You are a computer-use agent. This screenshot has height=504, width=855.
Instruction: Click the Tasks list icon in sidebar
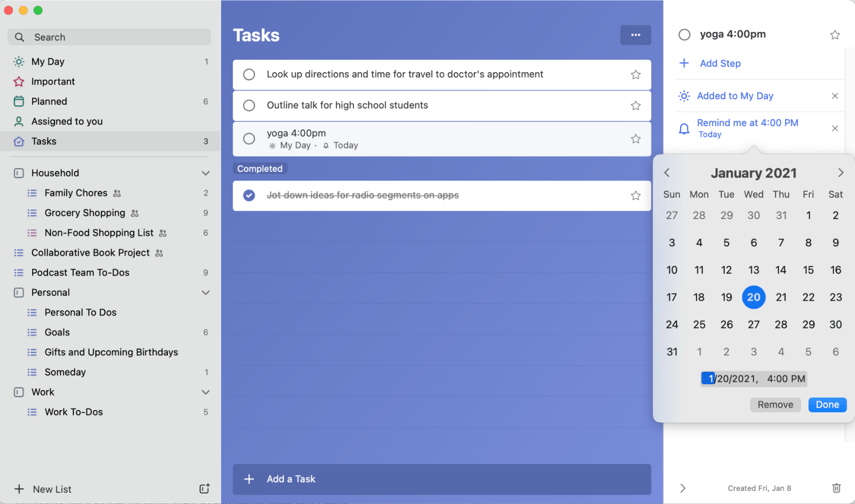[x=18, y=140]
